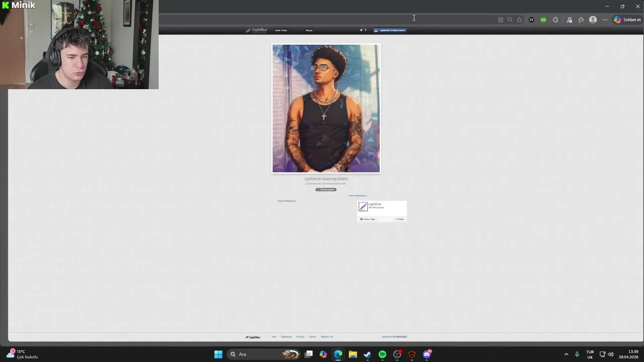
Task: Open the browser profile avatar
Action: pyautogui.click(x=593, y=20)
